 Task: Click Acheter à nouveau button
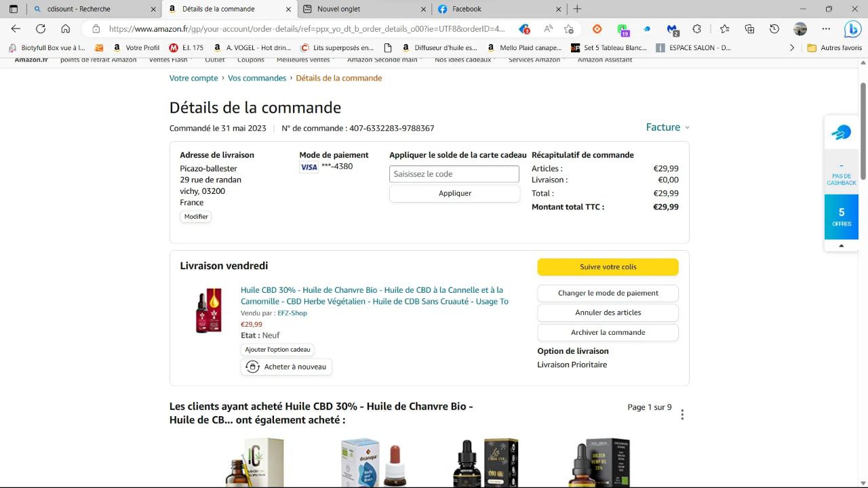(x=286, y=367)
